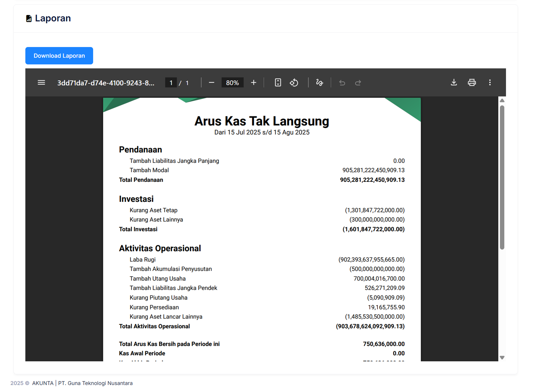The image size is (533, 392).
Task: Click Tambah Akumulasi Penyusutan row
Action: 262,269
